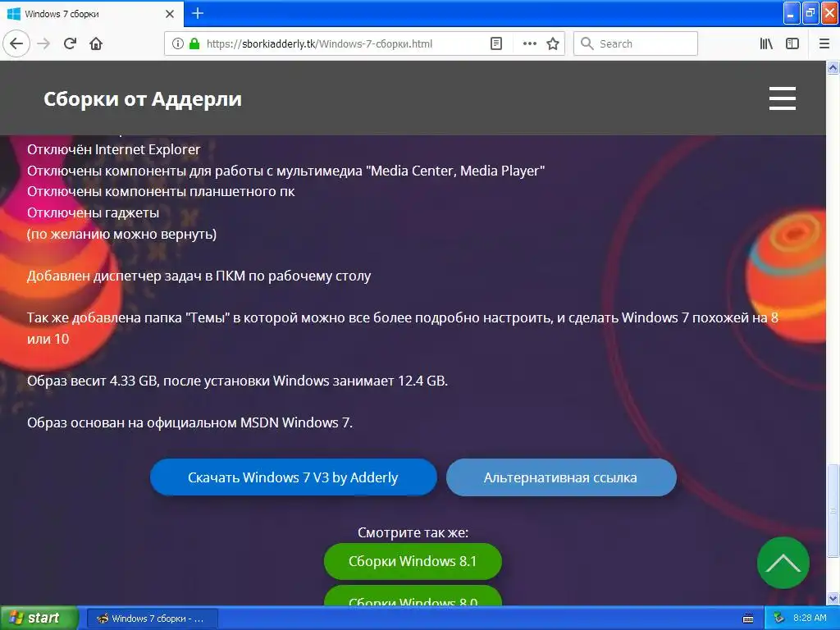This screenshot has height=630, width=840.
Task: Click the 8:28 AM clock
Action: tap(810, 619)
